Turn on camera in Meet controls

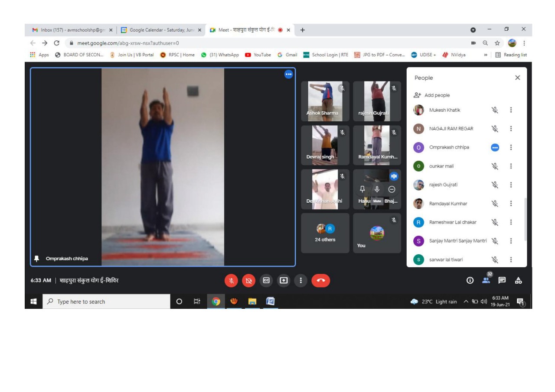tap(248, 281)
